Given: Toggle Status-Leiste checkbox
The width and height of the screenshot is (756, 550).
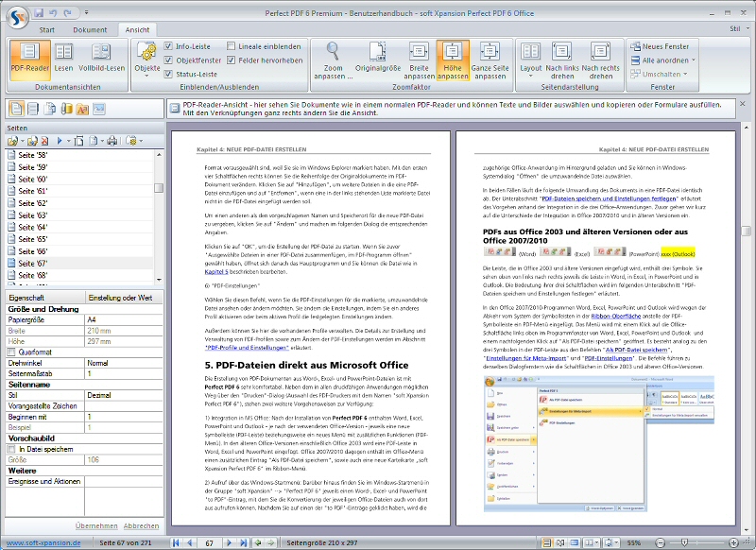Looking at the screenshot, I should 168,75.
